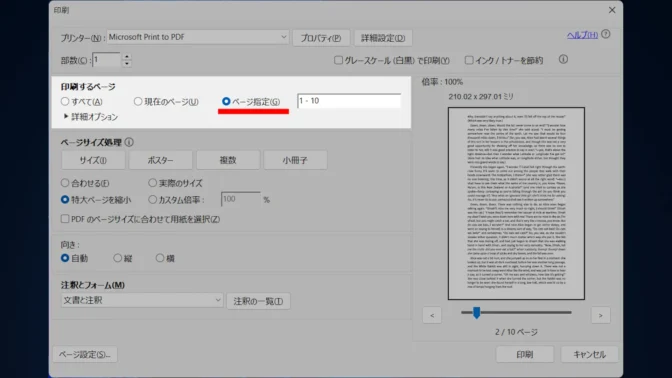Viewport: 672px width, 378px height.
Task: Click the preview page slider handle
Action: point(476,312)
